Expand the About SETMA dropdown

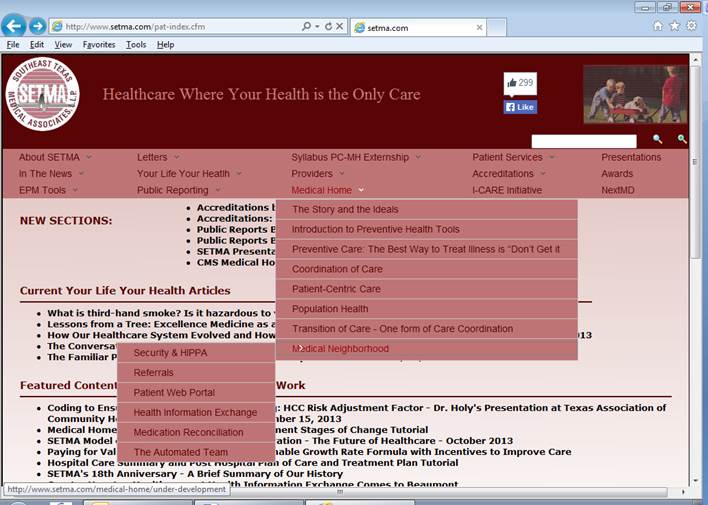(55, 157)
